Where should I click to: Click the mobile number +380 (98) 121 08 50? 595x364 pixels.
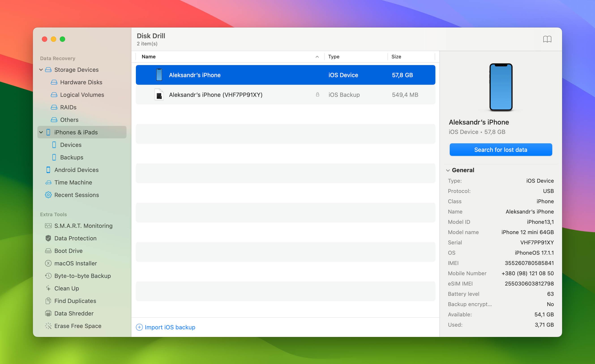(528, 273)
